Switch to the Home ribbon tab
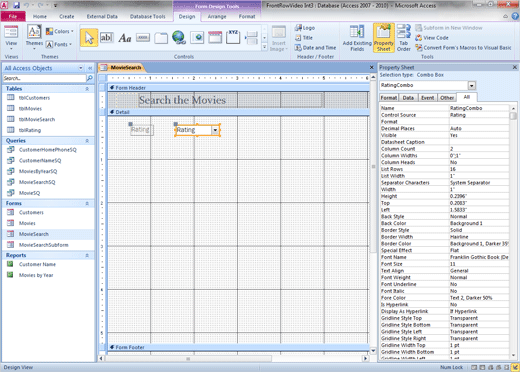This screenshot has height=372, width=520. (x=40, y=16)
